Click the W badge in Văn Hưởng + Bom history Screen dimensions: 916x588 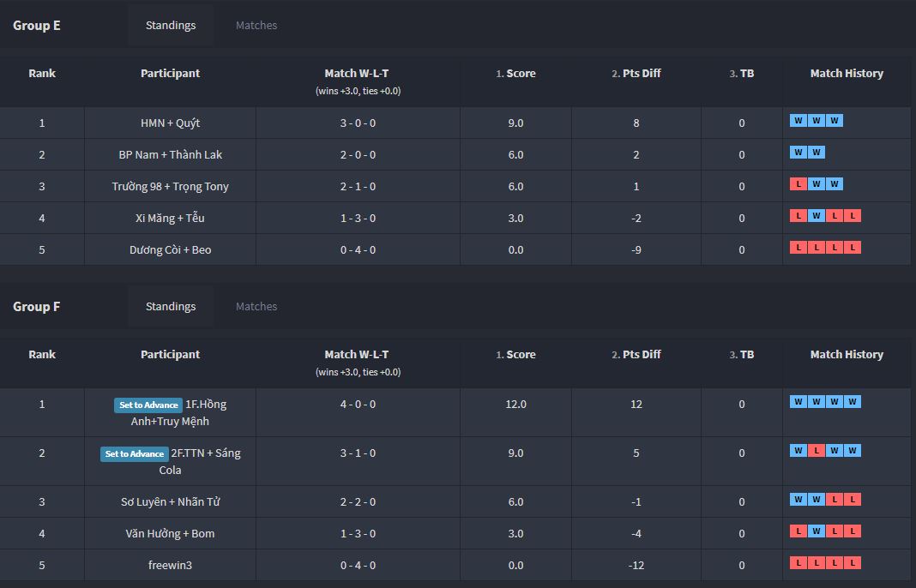(817, 531)
